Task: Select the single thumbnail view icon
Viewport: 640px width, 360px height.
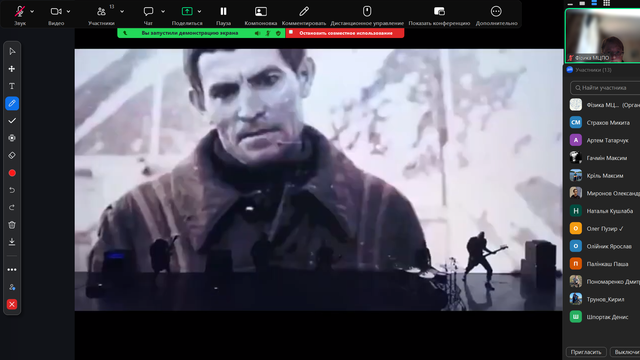Action: [582, 3]
